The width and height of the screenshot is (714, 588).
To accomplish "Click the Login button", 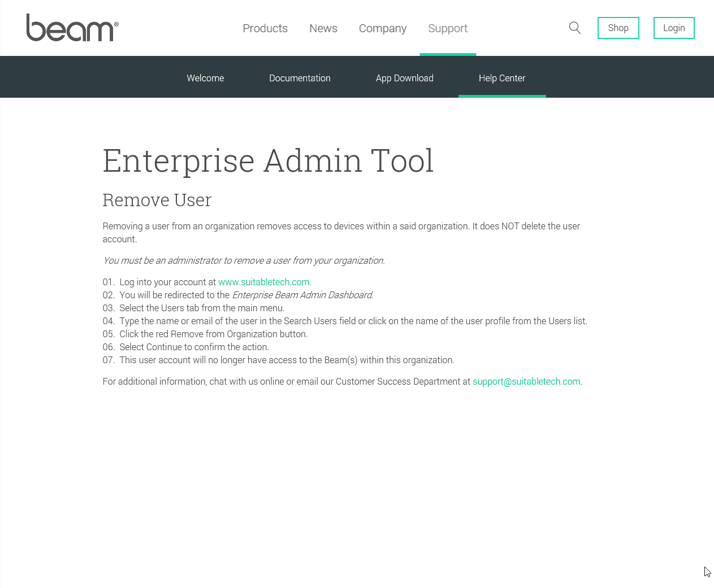I will [674, 28].
